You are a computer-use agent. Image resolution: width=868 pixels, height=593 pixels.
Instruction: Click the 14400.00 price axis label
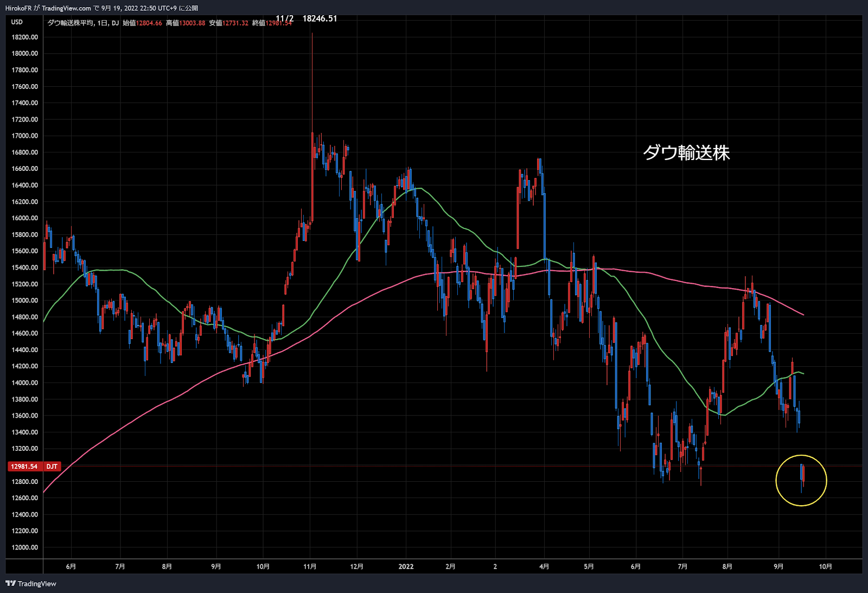pyautogui.click(x=25, y=350)
